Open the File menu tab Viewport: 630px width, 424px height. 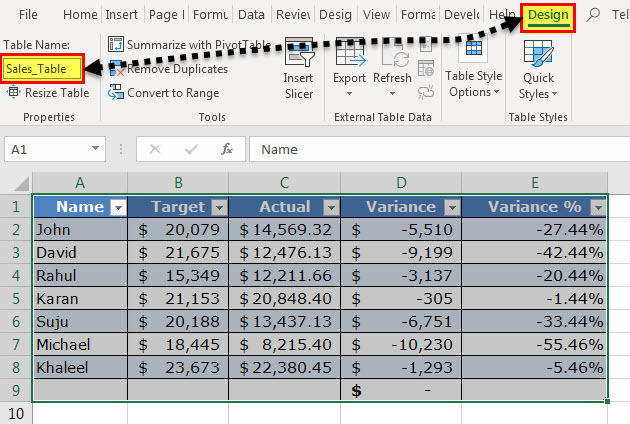(28, 15)
